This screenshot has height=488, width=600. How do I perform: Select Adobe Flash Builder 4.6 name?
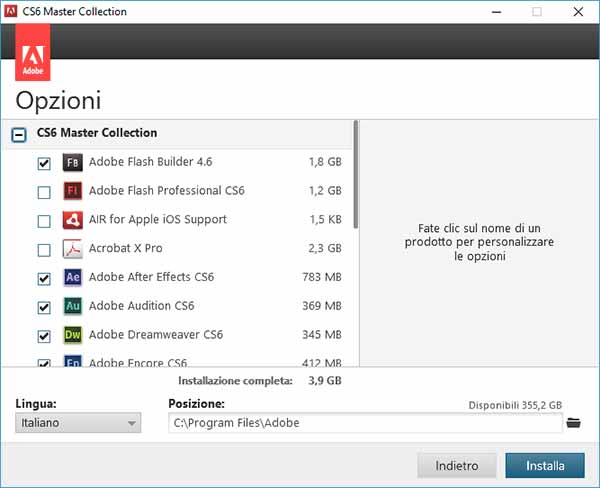150,162
